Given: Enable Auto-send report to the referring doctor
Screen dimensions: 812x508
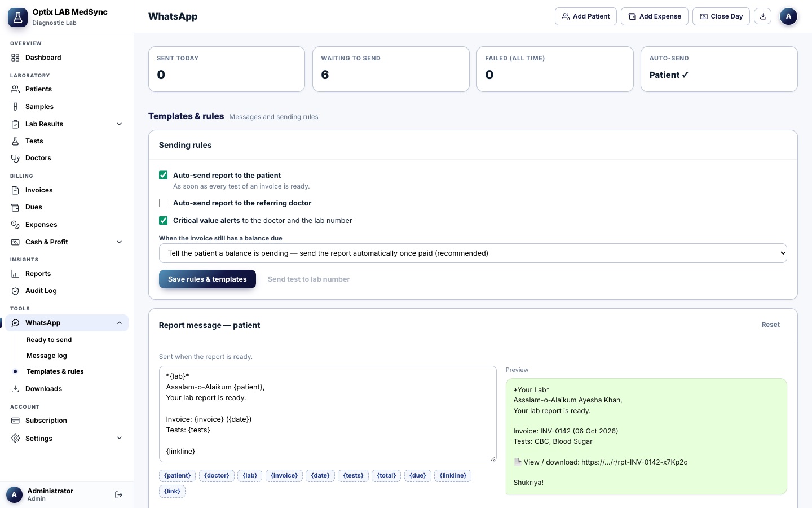Looking at the screenshot, I should 164,203.
